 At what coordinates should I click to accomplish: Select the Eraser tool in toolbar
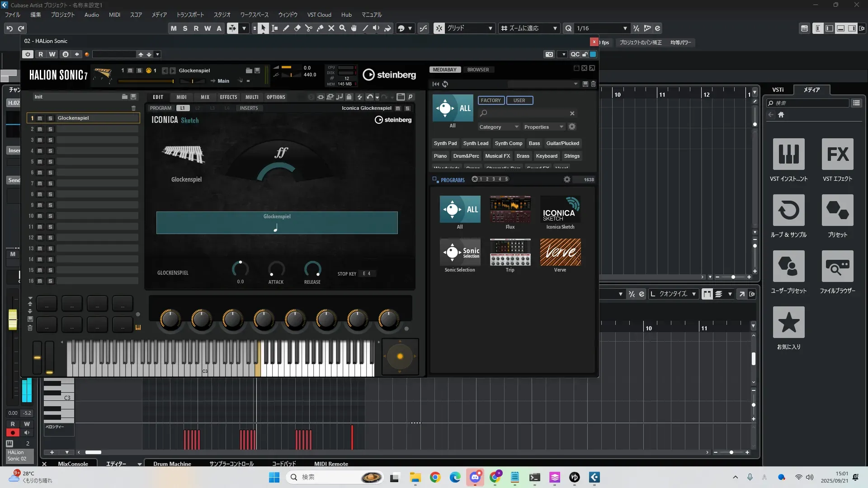click(297, 28)
